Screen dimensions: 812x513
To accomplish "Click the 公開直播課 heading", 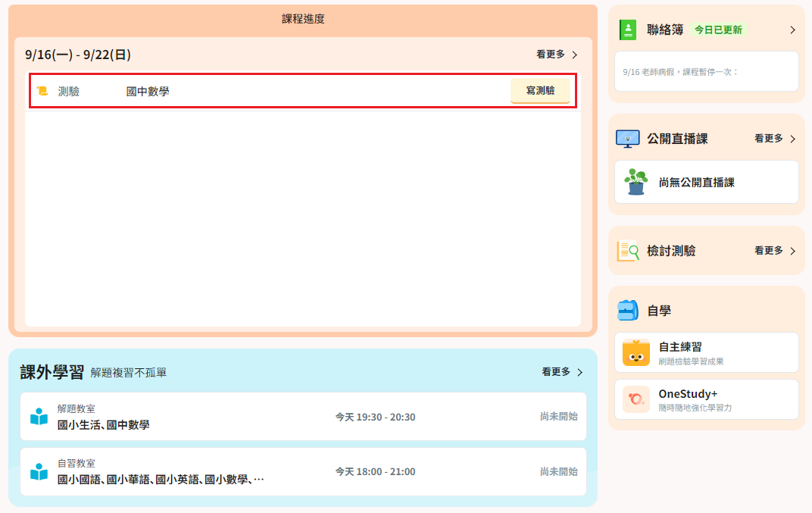I will (677, 139).
